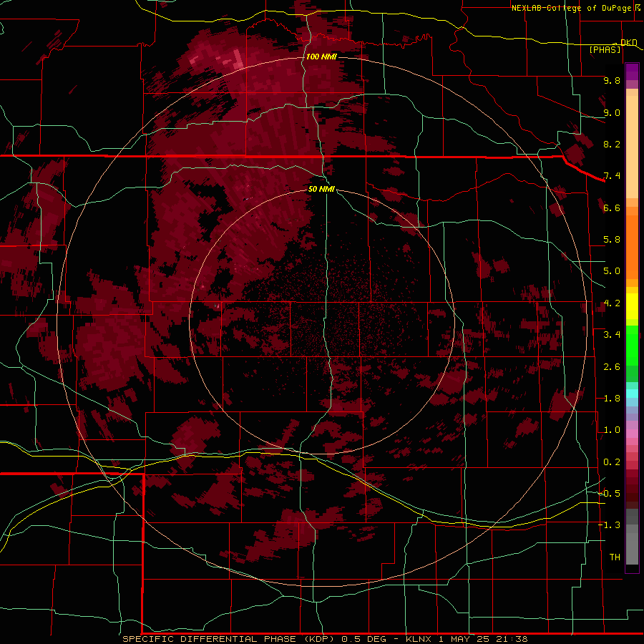Click the 5.8 scale value
This screenshot has height=644, width=644.
click(612, 240)
